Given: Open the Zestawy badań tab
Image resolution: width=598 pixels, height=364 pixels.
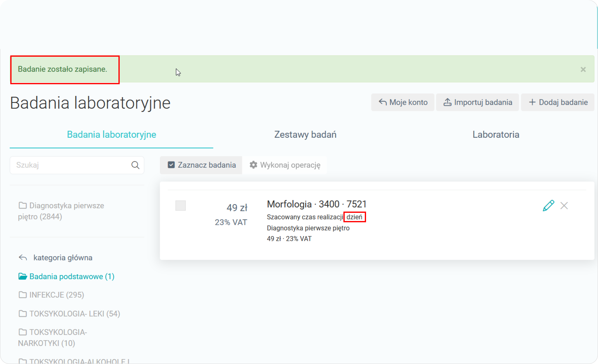Looking at the screenshot, I should 305,135.
